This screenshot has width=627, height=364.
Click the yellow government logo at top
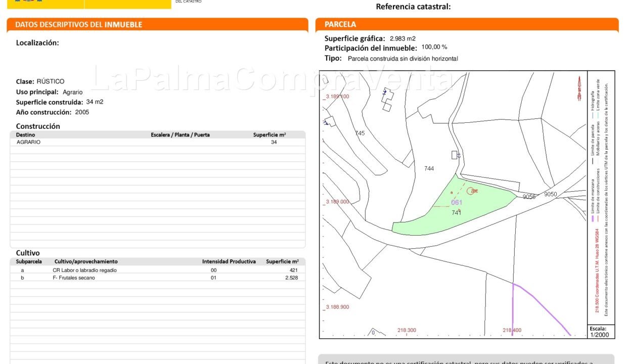pos(89,4)
